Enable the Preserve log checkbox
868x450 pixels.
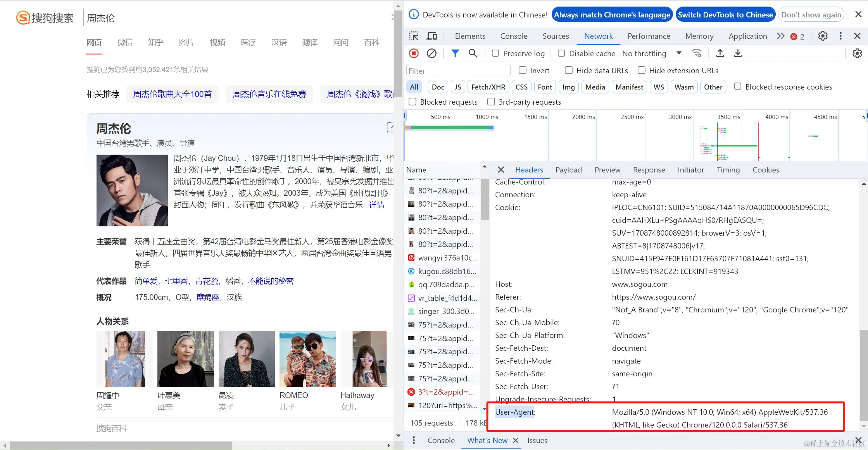tap(495, 53)
